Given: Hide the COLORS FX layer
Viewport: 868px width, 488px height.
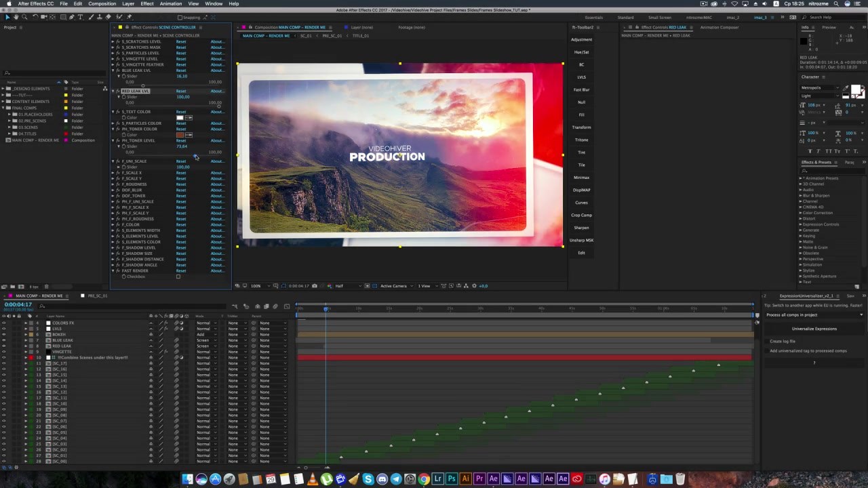Looking at the screenshot, I should [3, 323].
